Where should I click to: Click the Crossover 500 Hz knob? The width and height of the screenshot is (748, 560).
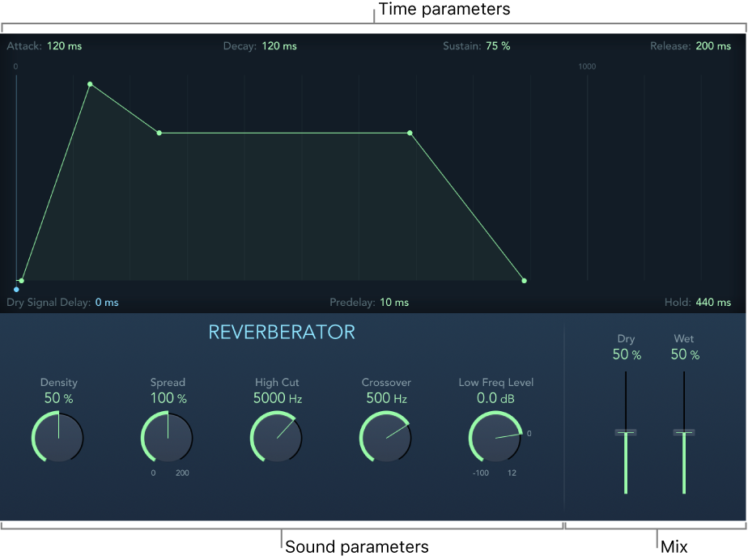(x=385, y=437)
